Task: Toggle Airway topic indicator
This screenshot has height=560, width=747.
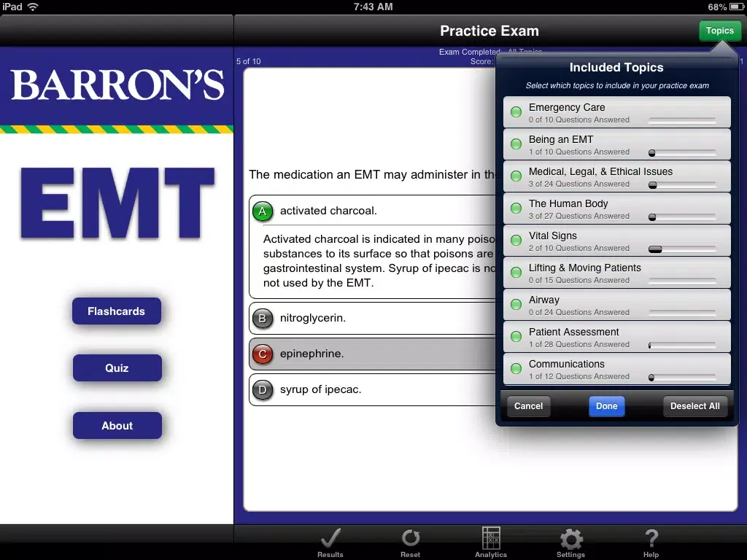Action: 516,304
